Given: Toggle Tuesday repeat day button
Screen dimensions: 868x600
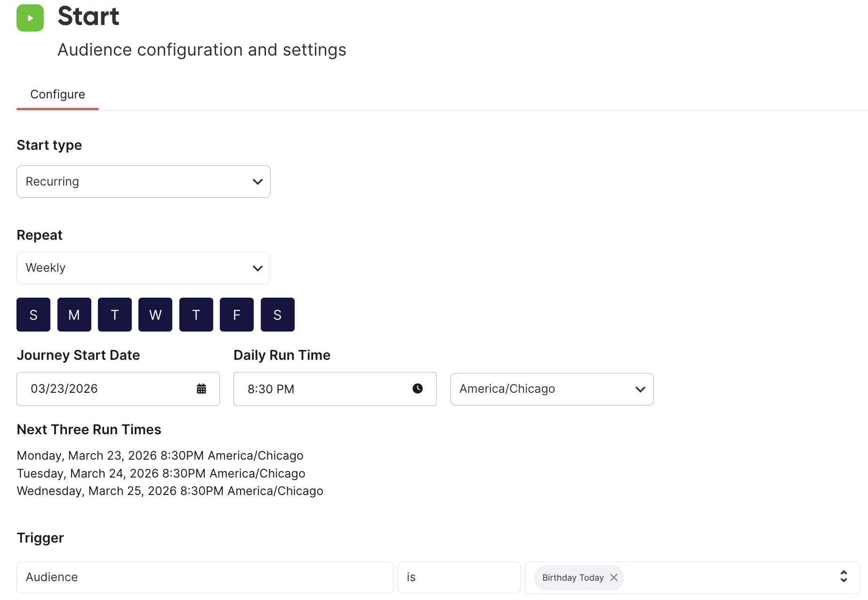Looking at the screenshot, I should (115, 315).
